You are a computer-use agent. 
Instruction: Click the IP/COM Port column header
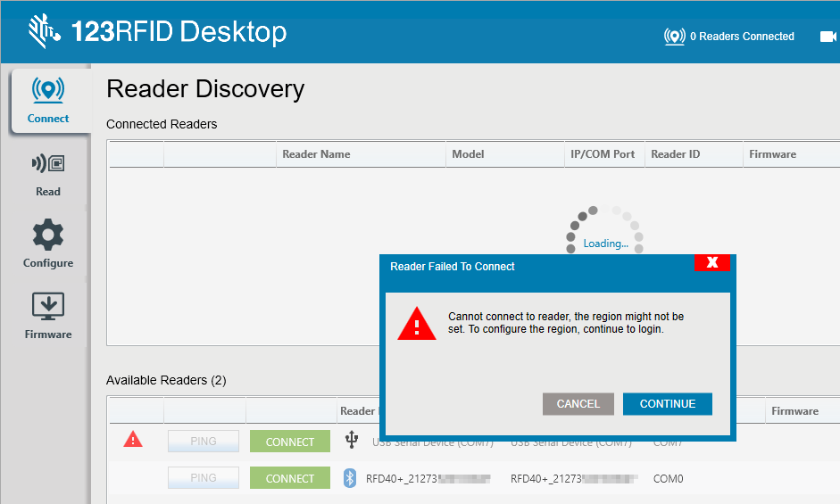click(x=603, y=154)
